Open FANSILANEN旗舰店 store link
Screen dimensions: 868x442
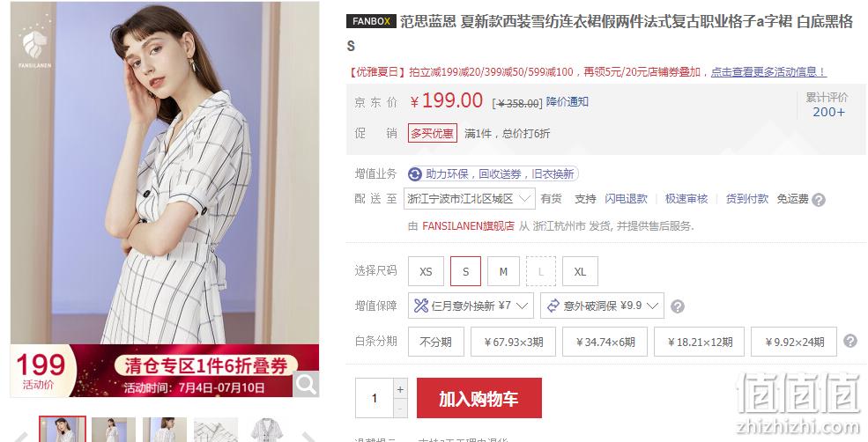[x=468, y=225]
